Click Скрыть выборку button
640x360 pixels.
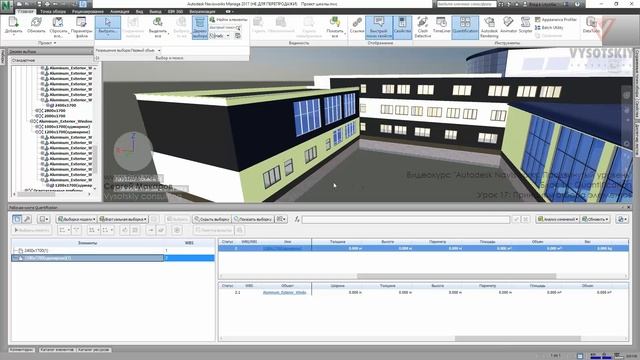(x=212, y=219)
